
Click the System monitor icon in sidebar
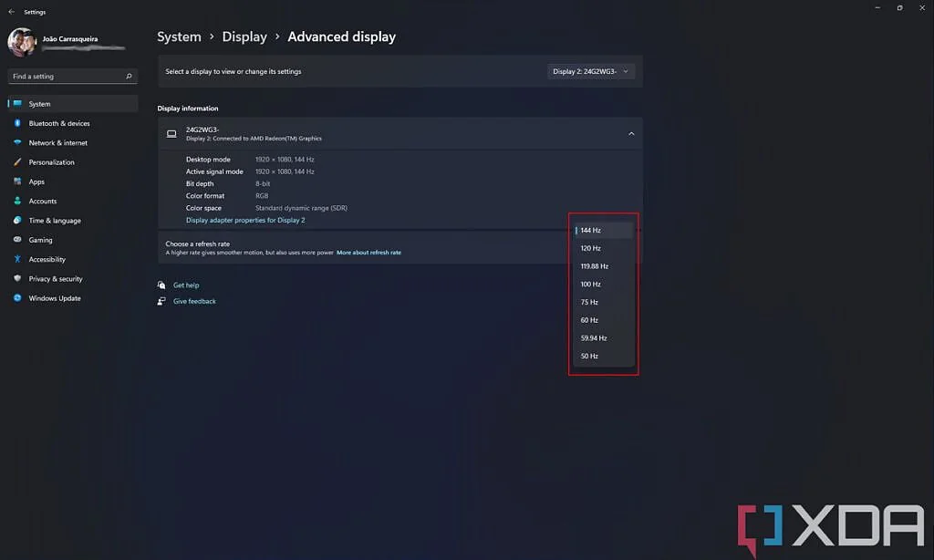(x=17, y=104)
